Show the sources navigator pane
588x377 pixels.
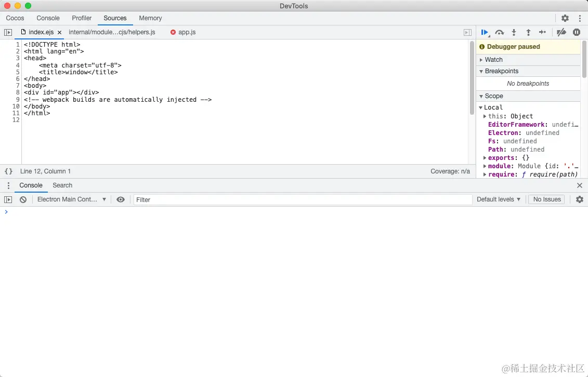[8, 33]
